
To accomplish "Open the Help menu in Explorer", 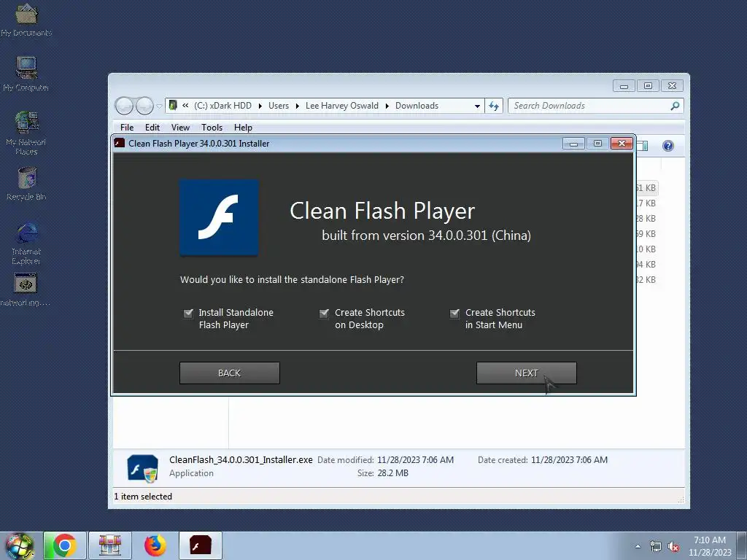I will tap(243, 128).
